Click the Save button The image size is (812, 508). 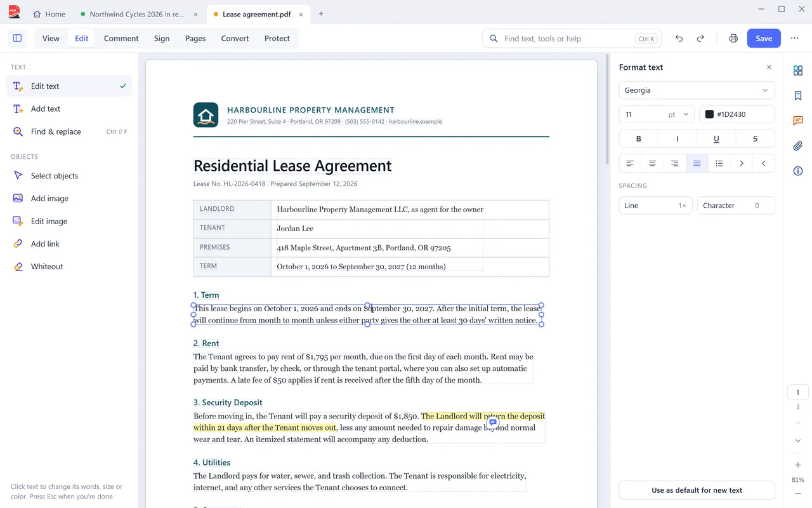764,38
